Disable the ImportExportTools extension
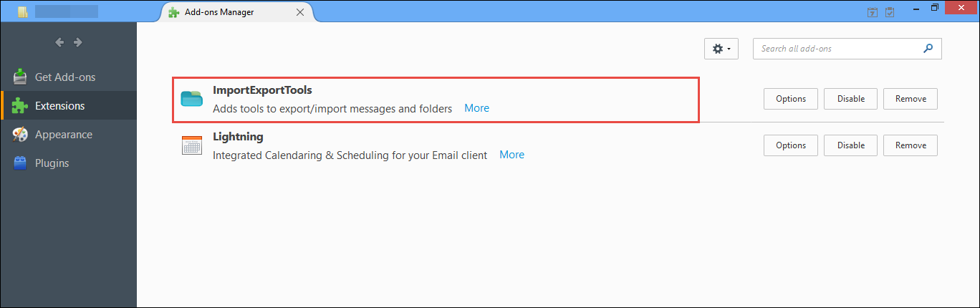The image size is (980, 308). 851,99
